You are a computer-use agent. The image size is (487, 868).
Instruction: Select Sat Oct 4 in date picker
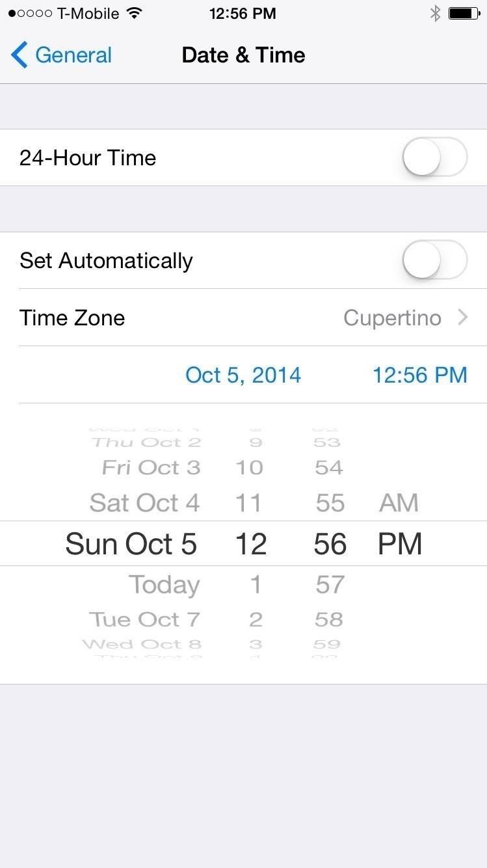pyautogui.click(x=144, y=503)
